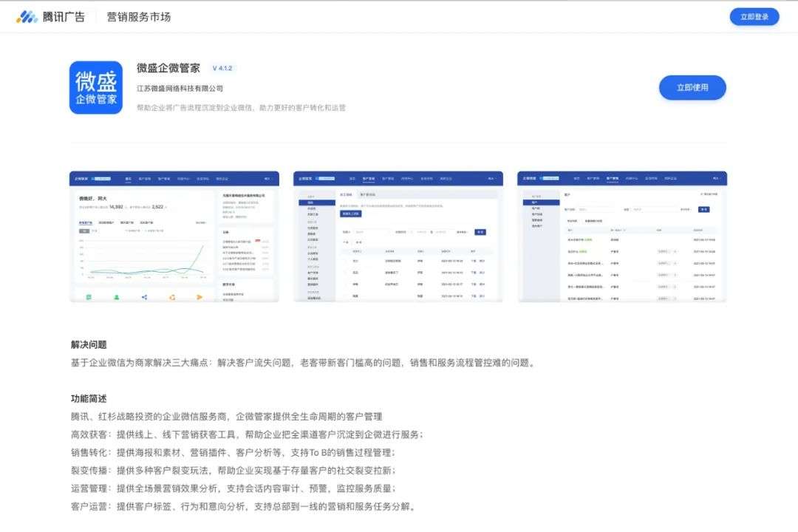Image resolution: width=798 pixels, height=532 pixels.
Task: Click the line starting 腾讯、红杉战略投资
Action: [x=227, y=417]
